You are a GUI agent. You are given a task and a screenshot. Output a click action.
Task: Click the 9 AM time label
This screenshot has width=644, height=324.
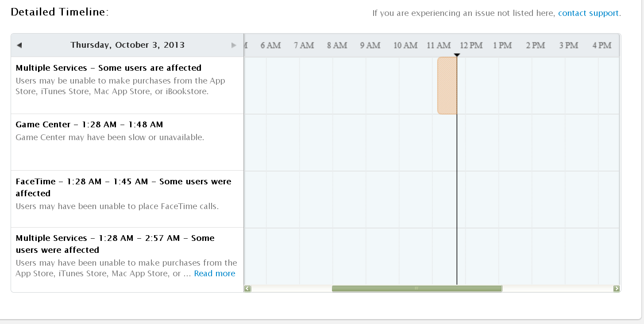[370, 45]
